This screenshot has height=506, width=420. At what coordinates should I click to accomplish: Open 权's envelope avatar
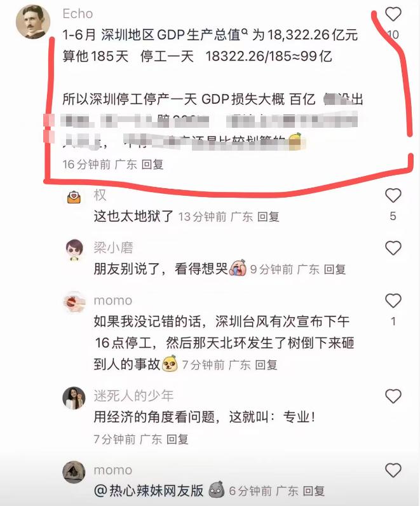pyautogui.click(x=74, y=197)
